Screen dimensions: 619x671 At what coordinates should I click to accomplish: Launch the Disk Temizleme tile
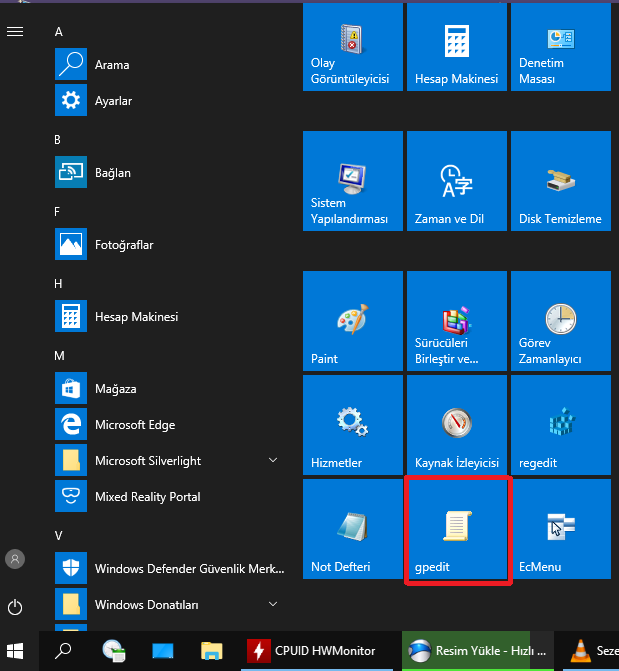(x=561, y=181)
